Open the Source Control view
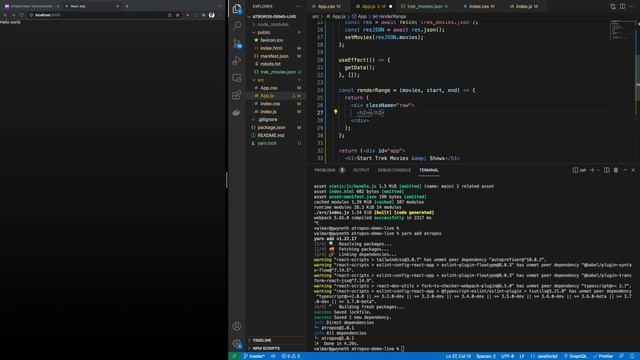640x360 pixels. tap(237, 43)
